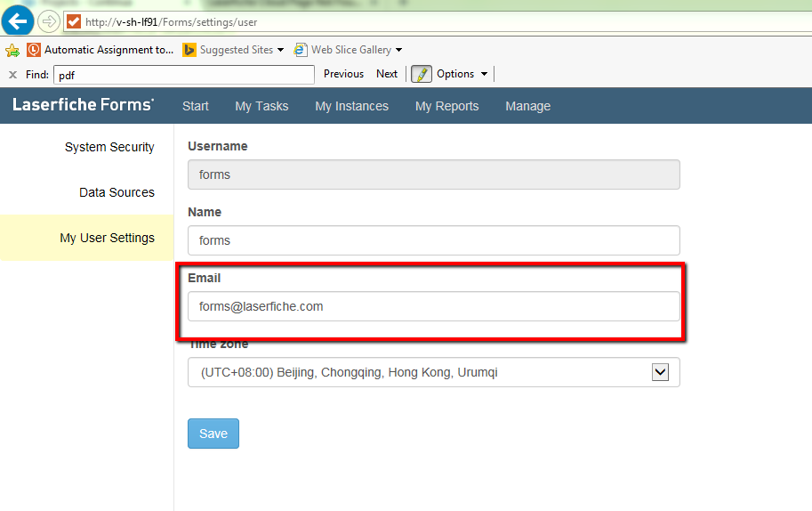Open Automatic Assignment bookmark
Screen dimensions: 812x511
[100, 50]
